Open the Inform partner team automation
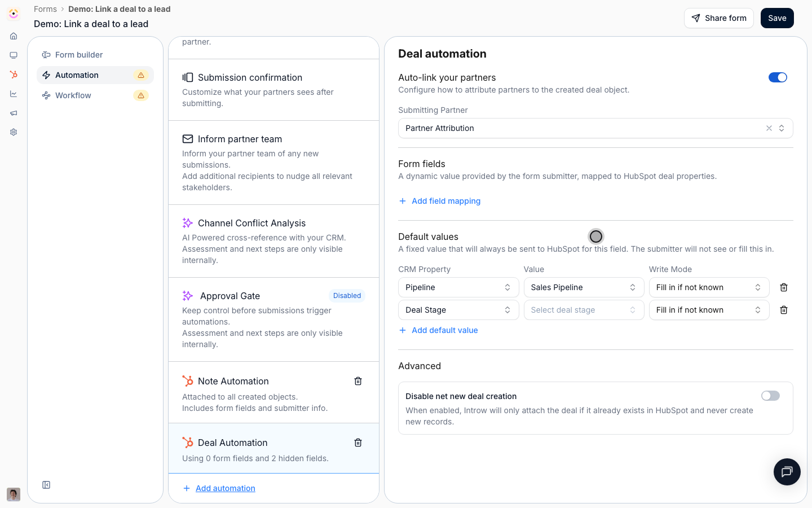Image resolution: width=812 pixels, height=508 pixels. pyautogui.click(x=273, y=163)
